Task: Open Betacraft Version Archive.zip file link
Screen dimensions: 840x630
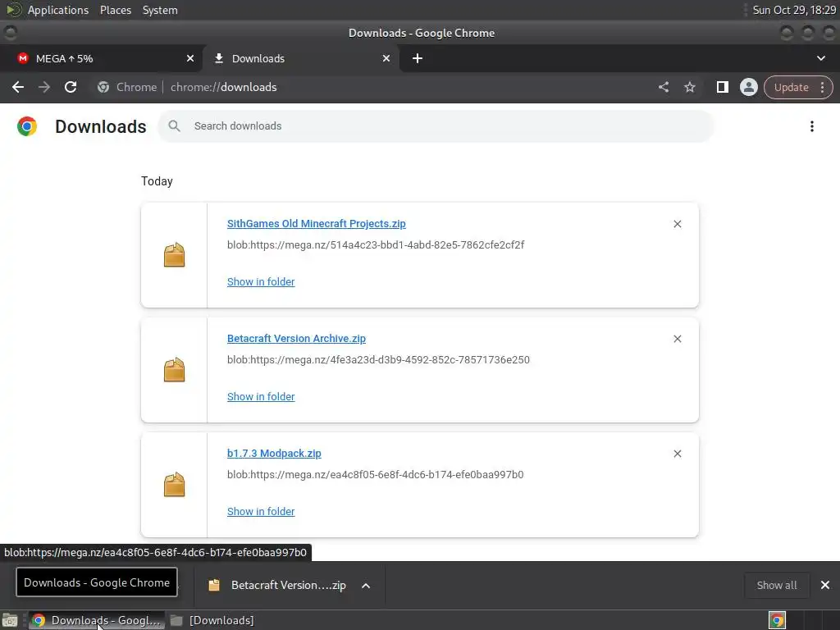Action: tap(296, 339)
